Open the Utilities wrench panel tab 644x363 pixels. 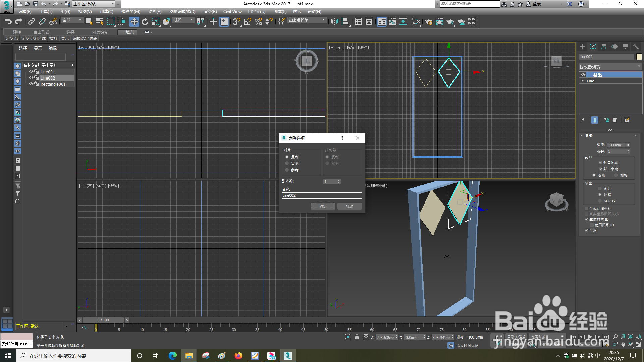pos(636,47)
